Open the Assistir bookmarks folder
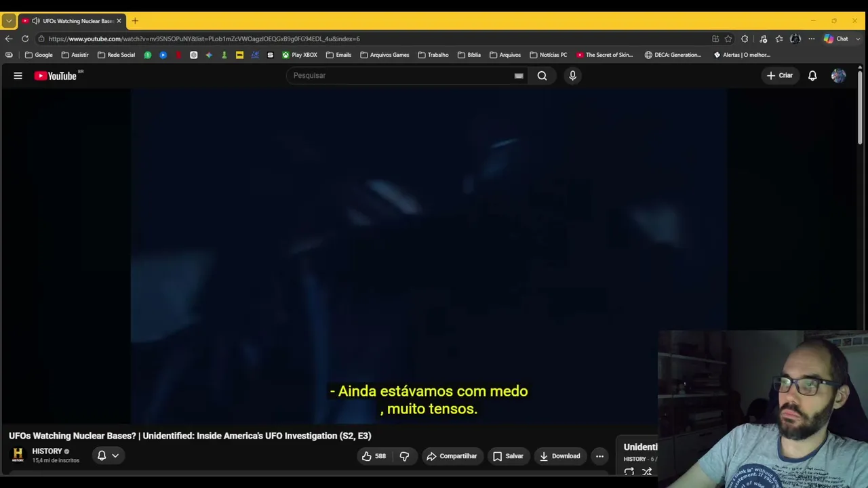868x488 pixels. tap(75, 55)
